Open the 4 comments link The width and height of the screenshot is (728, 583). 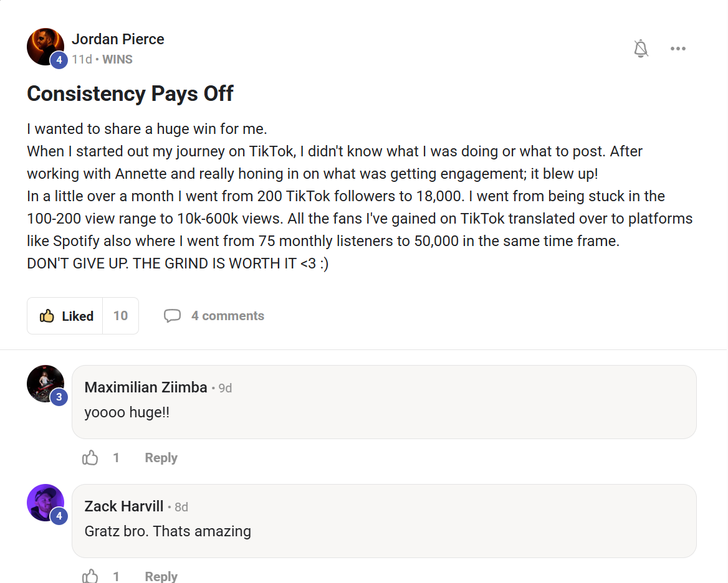228,316
